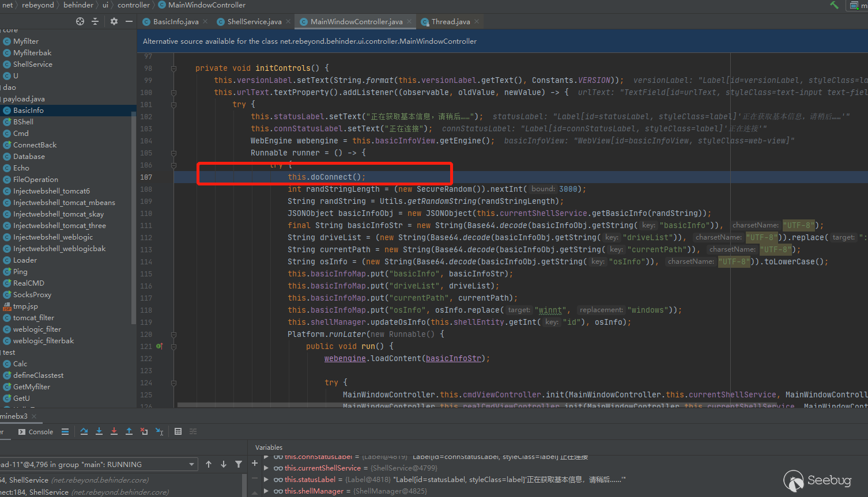Viewport: 868px width, 497px height.
Task: Click the red Force Step Into icon
Action: coord(114,431)
